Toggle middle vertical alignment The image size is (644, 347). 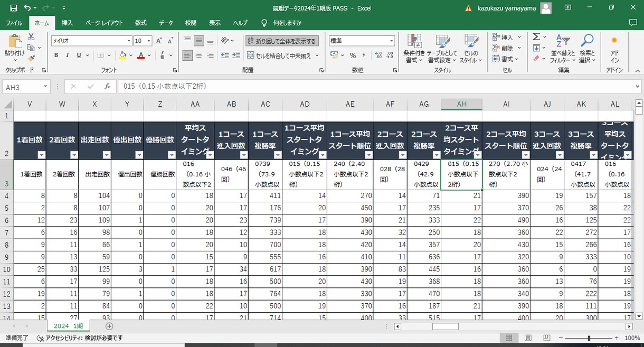(x=199, y=41)
